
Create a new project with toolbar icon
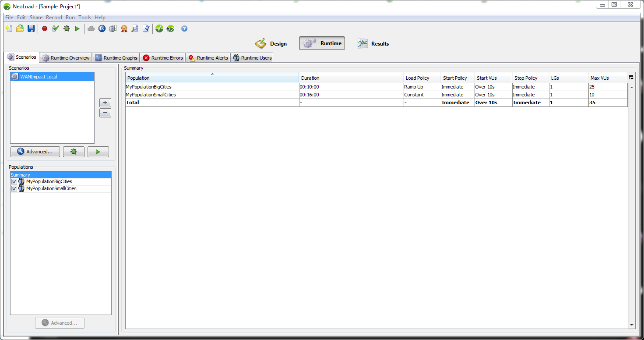9,28
